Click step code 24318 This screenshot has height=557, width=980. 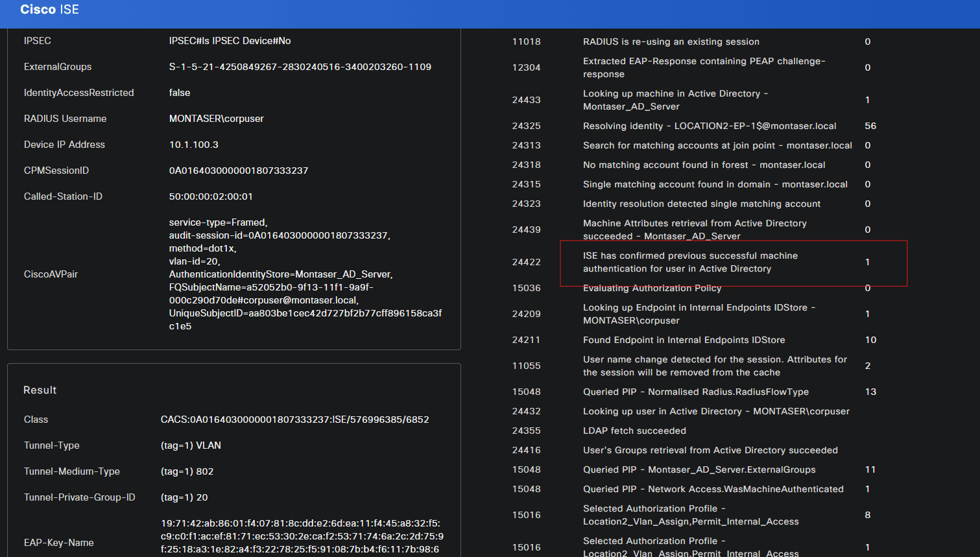[x=526, y=165]
